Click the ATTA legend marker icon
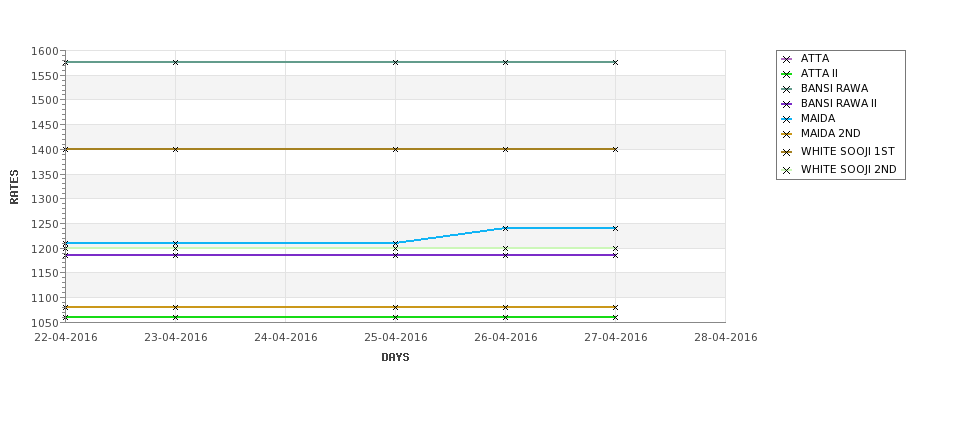 click(x=786, y=59)
